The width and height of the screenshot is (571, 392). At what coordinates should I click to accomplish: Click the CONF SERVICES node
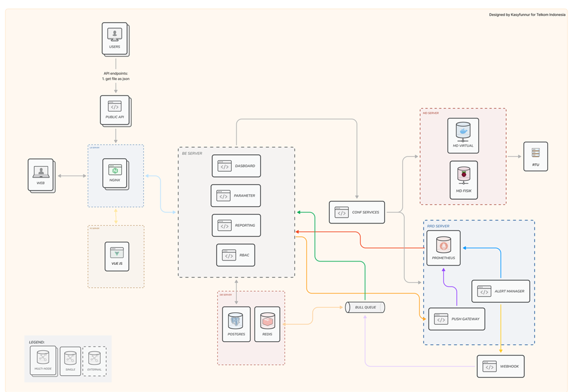pos(357,212)
